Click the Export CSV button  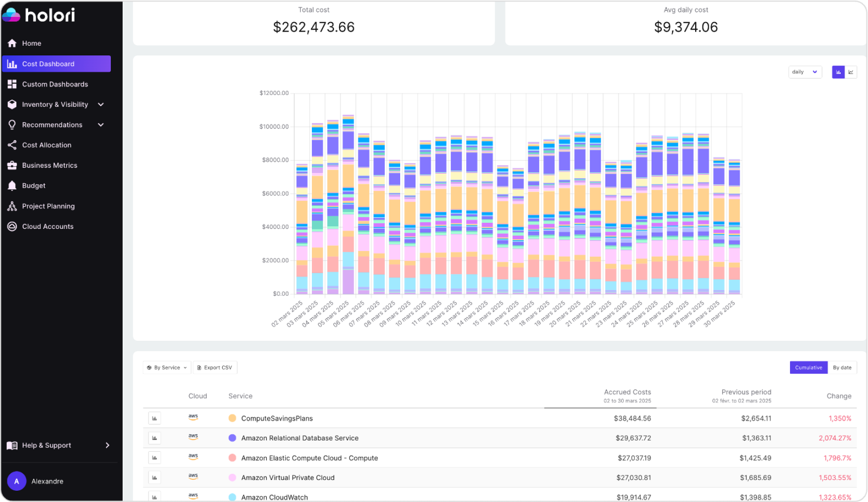[x=215, y=367]
